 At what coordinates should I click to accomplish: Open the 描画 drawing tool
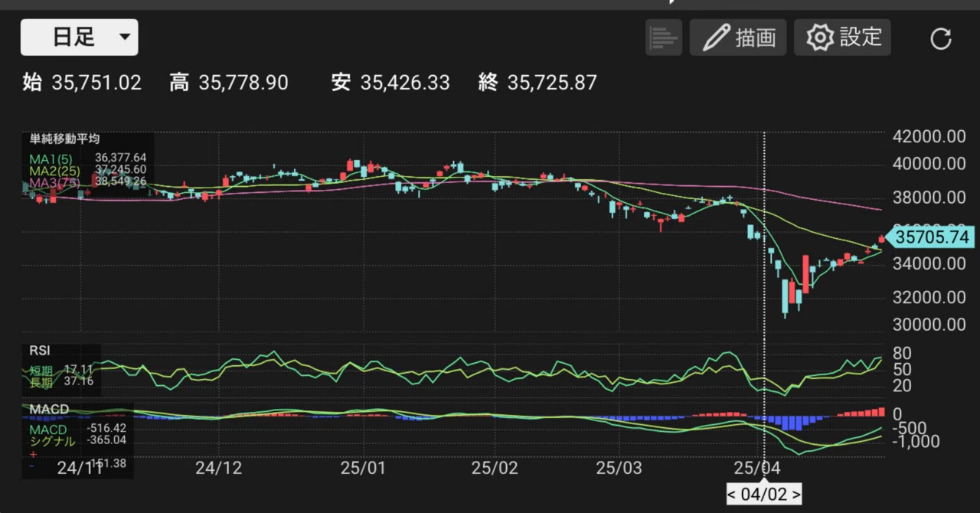(x=738, y=38)
